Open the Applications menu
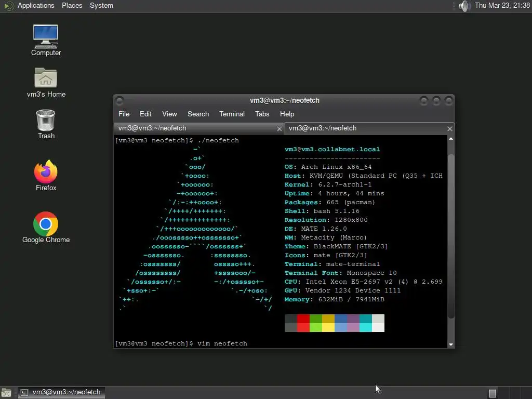The image size is (532, 399). [x=36, y=5]
